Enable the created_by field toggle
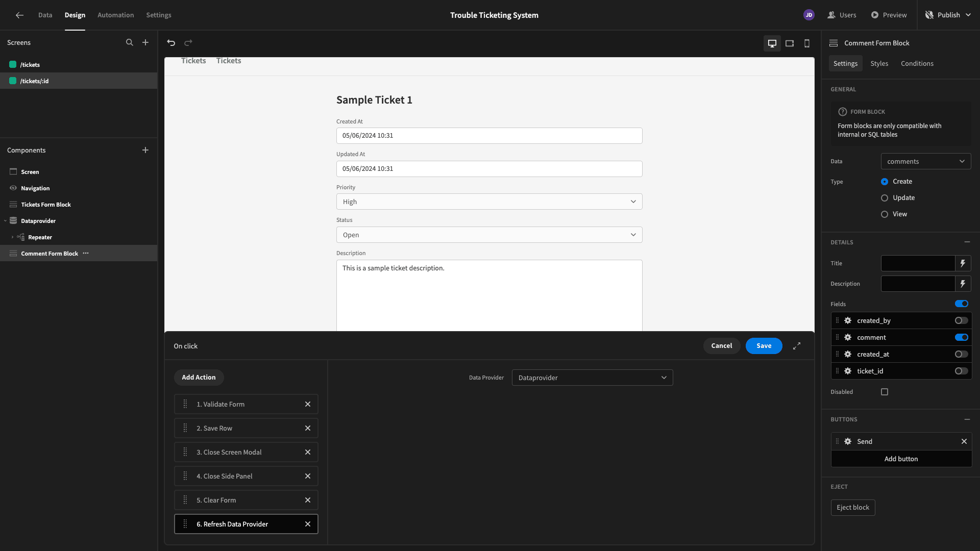 pos(962,320)
